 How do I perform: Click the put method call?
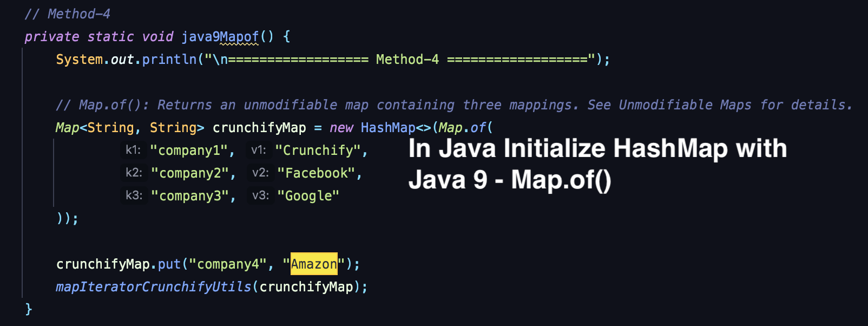(x=169, y=264)
